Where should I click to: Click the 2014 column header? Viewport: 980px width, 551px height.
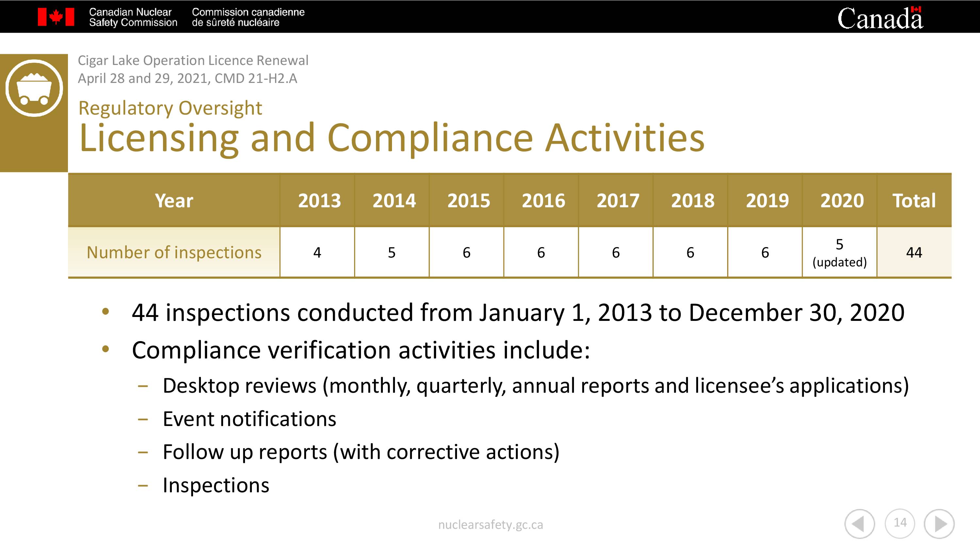tap(392, 200)
